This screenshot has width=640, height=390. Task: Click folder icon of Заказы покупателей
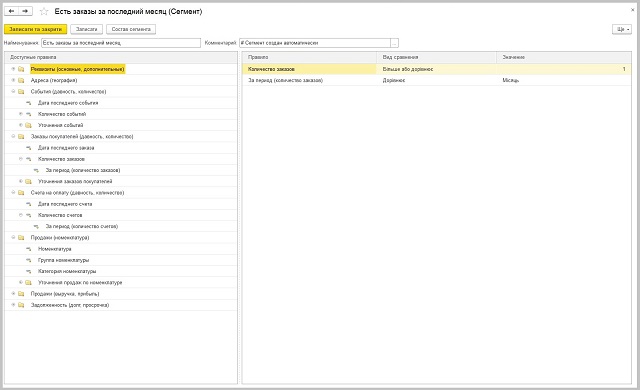click(21, 137)
